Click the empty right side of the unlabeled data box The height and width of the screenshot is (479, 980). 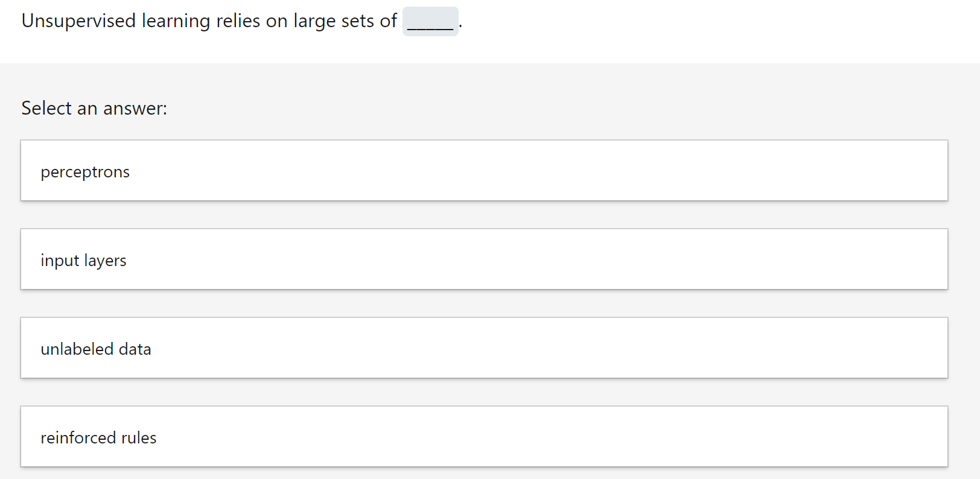click(x=784, y=348)
